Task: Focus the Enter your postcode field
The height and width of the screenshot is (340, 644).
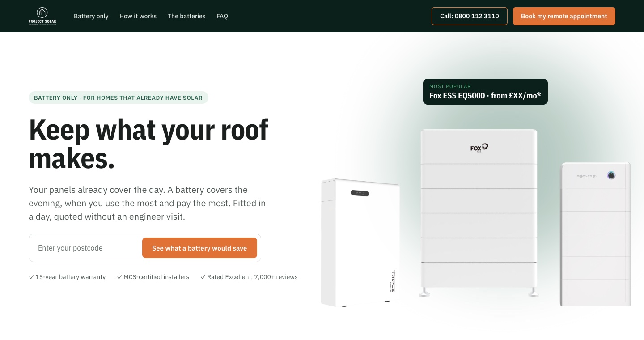Action: (x=87, y=248)
